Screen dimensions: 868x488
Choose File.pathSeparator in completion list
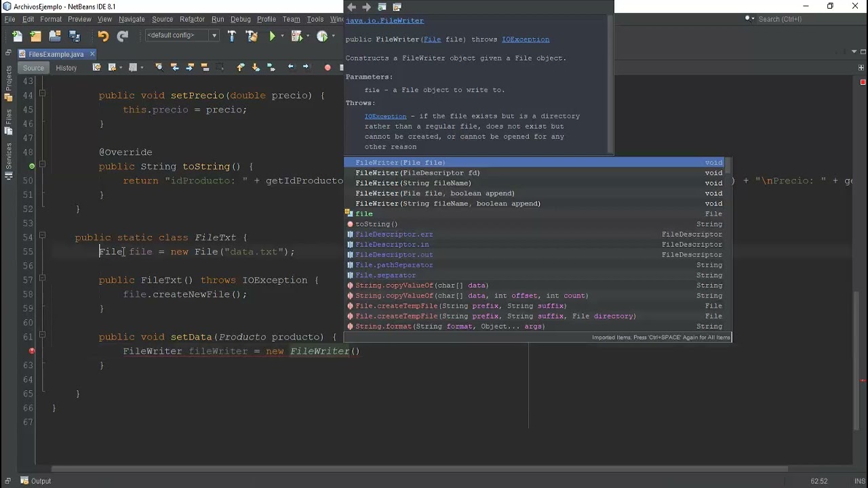coord(534,265)
